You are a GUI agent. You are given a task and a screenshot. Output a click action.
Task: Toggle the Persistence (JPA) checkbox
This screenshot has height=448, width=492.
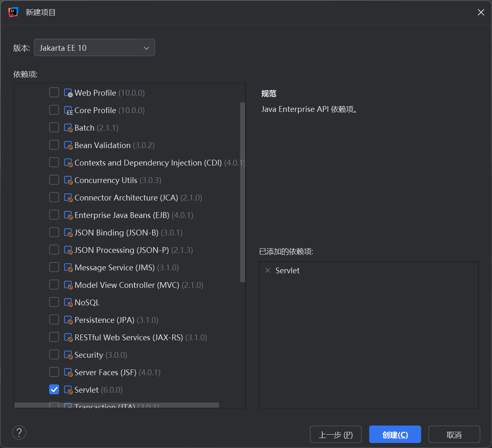(54, 320)
